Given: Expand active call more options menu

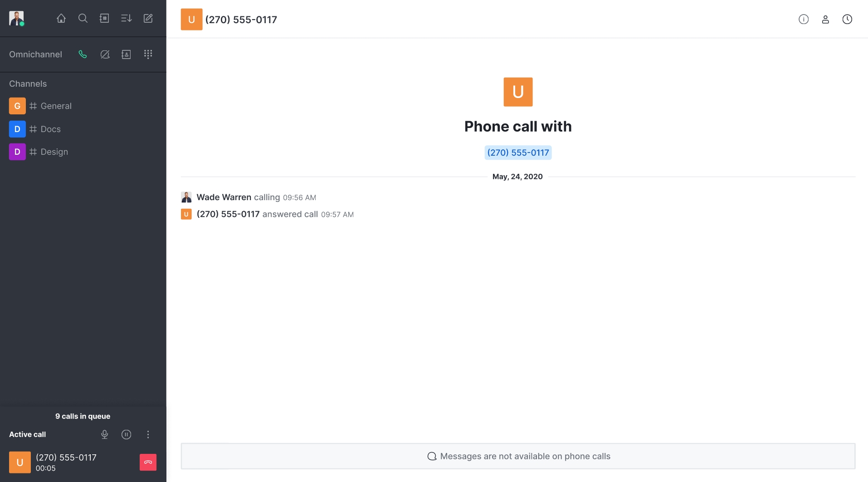Looking at the screenshot, I should click(x=148, y=434).
